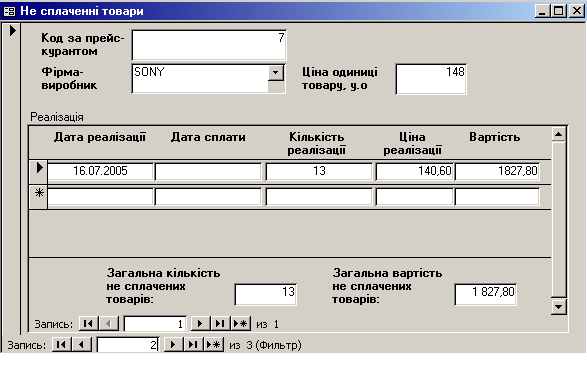Viewport: 587px width, 384px height.
Task: Click the 'из 3 (Фильтр)' status text
Action: 265,345
